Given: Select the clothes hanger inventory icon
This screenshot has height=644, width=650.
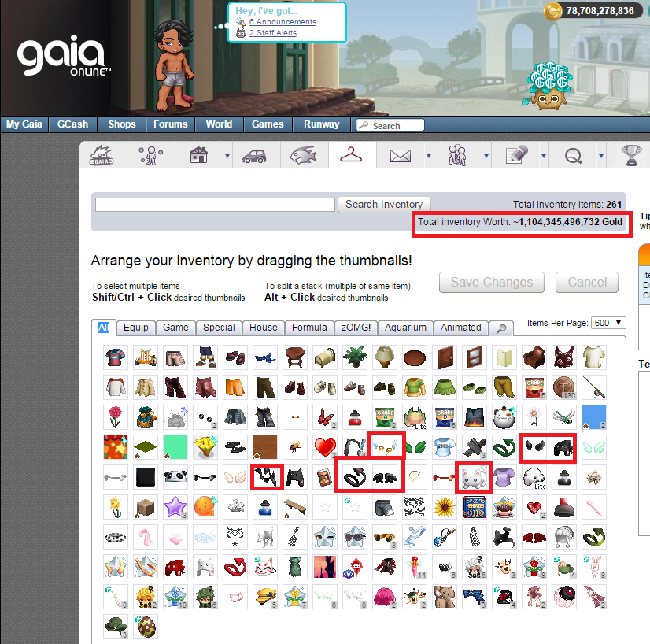Looking at the screenshot, I should coord(351,154).
